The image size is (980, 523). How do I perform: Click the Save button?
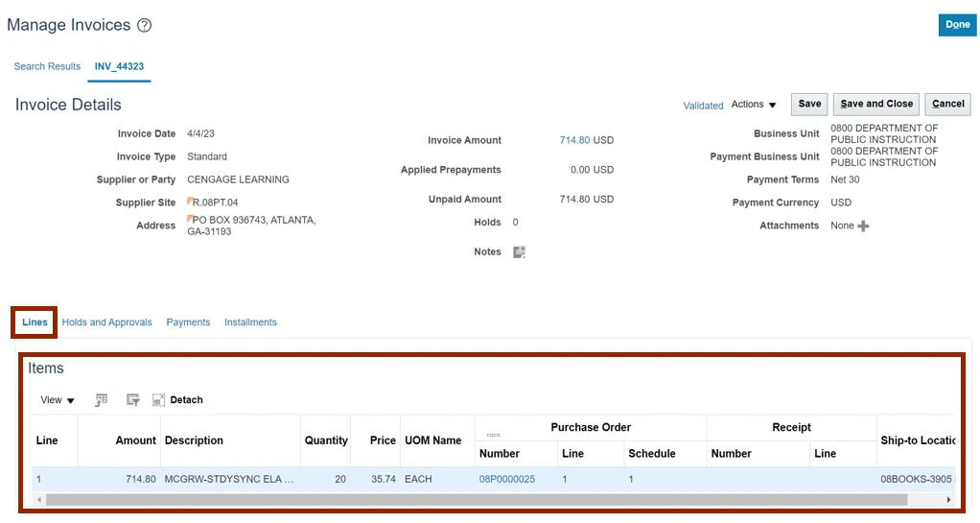point(809,104)
